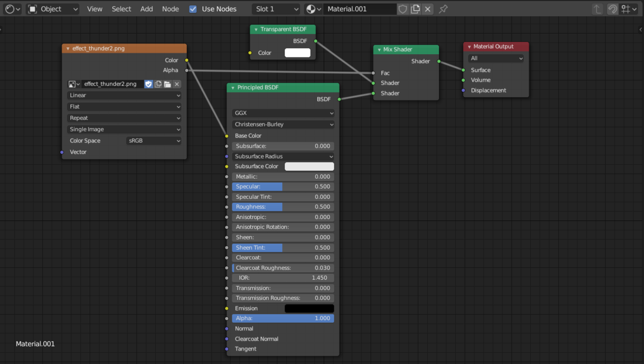
Task: Click the material browse sphere icon
Action: 313,9
